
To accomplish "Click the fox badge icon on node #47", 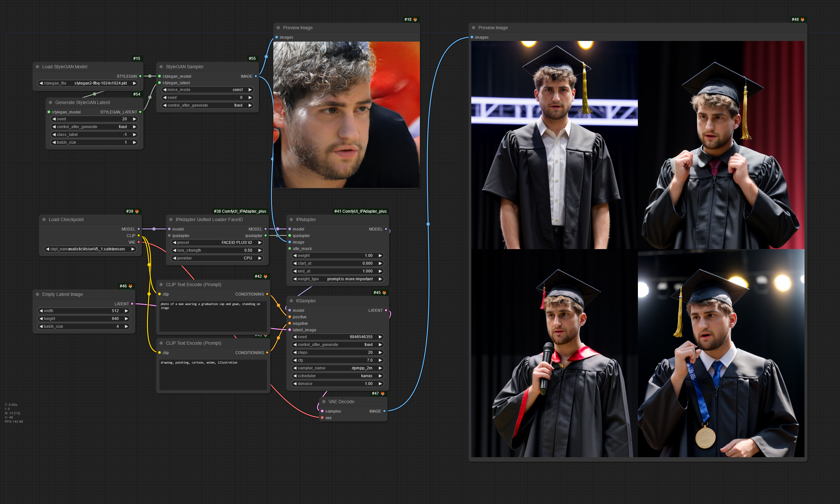I will [x=382, y=394].
